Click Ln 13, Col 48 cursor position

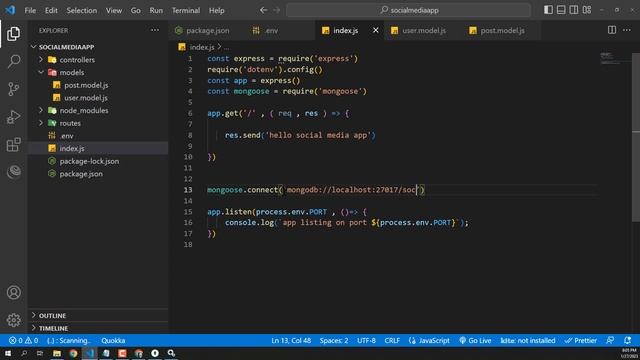291,340
